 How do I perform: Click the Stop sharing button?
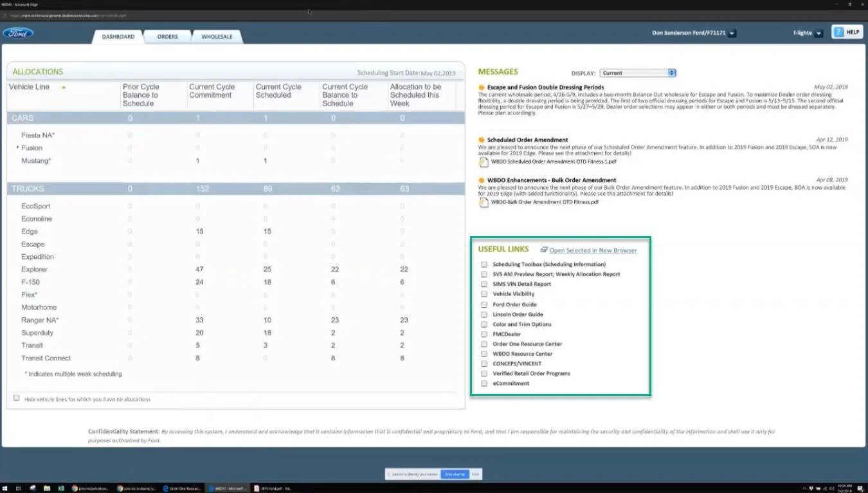tap(455, 474)
